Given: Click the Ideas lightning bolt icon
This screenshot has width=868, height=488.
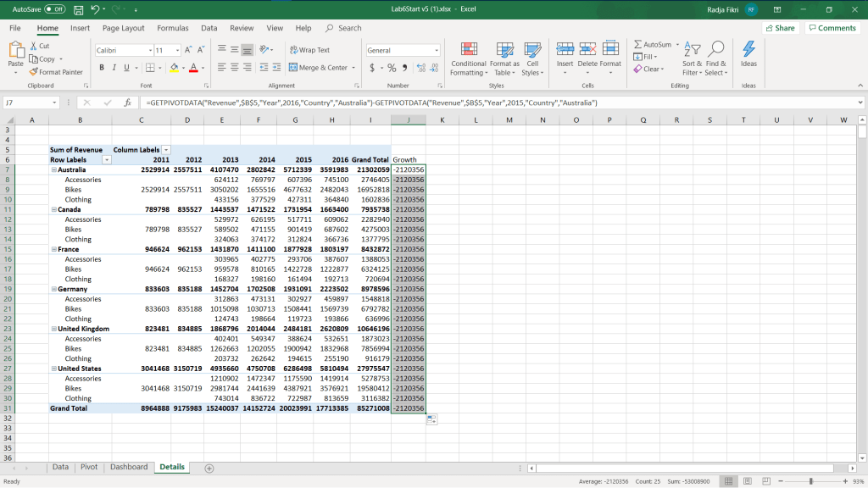Looking at the screenshot, I should pyautogui.click(x=748, y=49).
